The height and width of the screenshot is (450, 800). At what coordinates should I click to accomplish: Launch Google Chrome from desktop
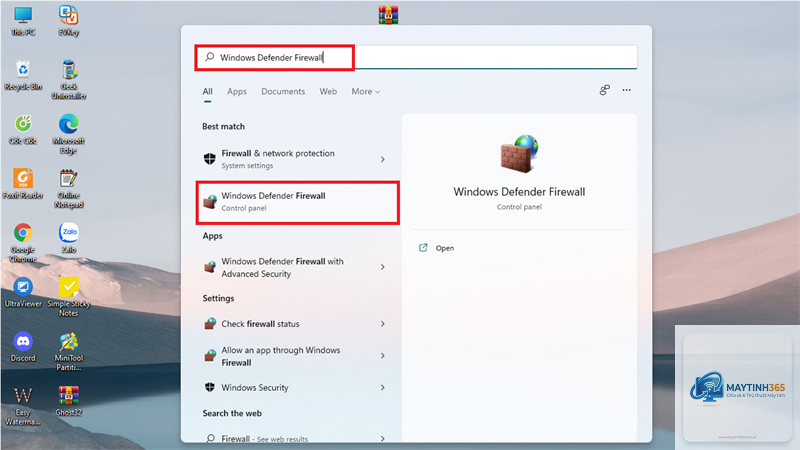click(23, 243)
